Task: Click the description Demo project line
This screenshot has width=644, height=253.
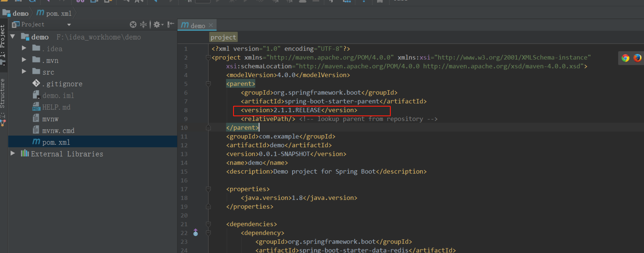Action: point(326,171)
